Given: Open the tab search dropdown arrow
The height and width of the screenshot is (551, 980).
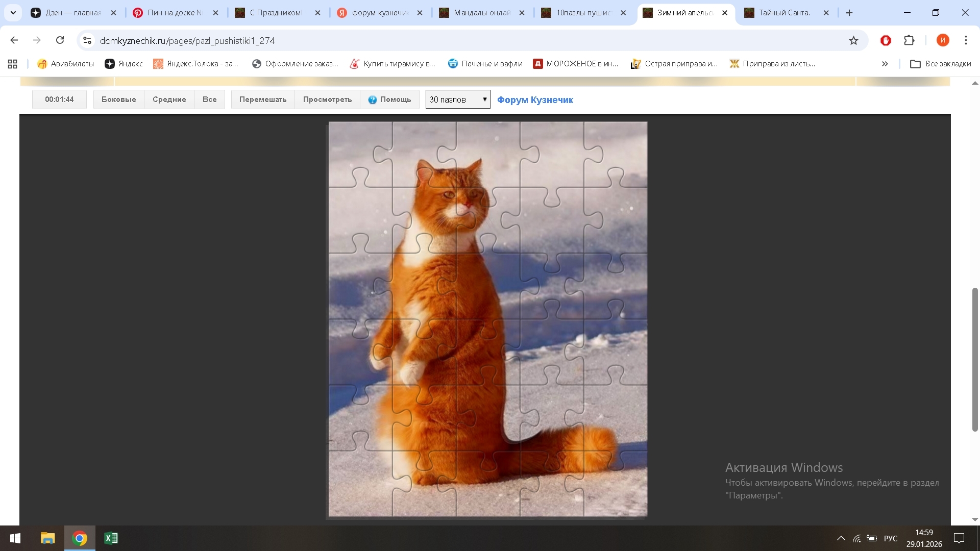Looking at the screenshot, I should pos(13,13).
